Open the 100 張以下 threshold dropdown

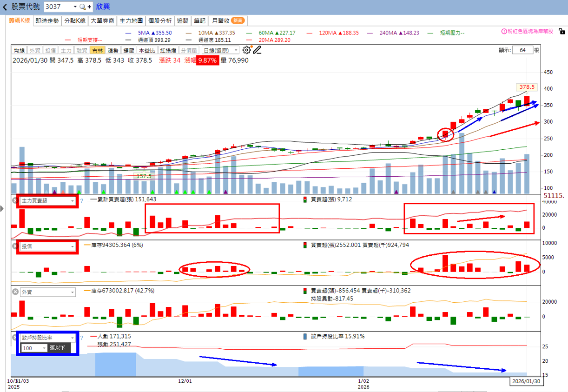33,348
